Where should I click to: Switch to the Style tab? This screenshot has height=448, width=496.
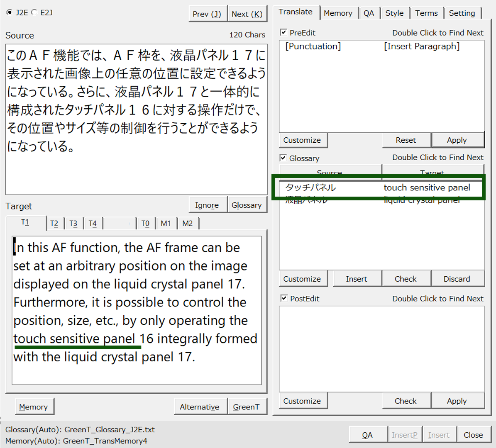click(394, 13)
